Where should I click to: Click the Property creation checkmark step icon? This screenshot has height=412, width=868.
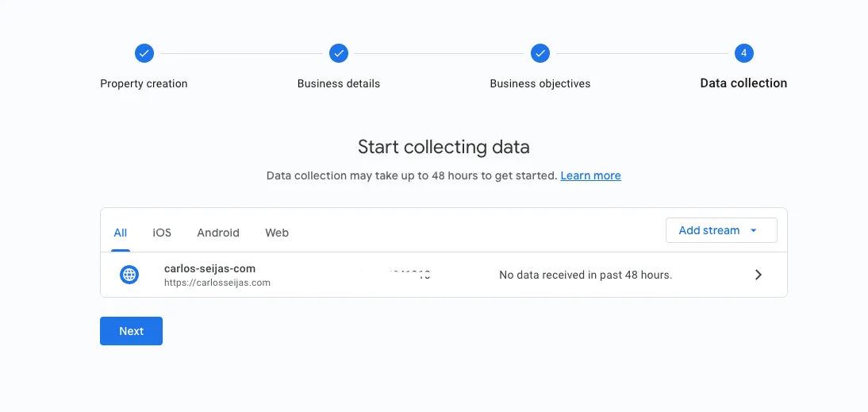(144, 53)
